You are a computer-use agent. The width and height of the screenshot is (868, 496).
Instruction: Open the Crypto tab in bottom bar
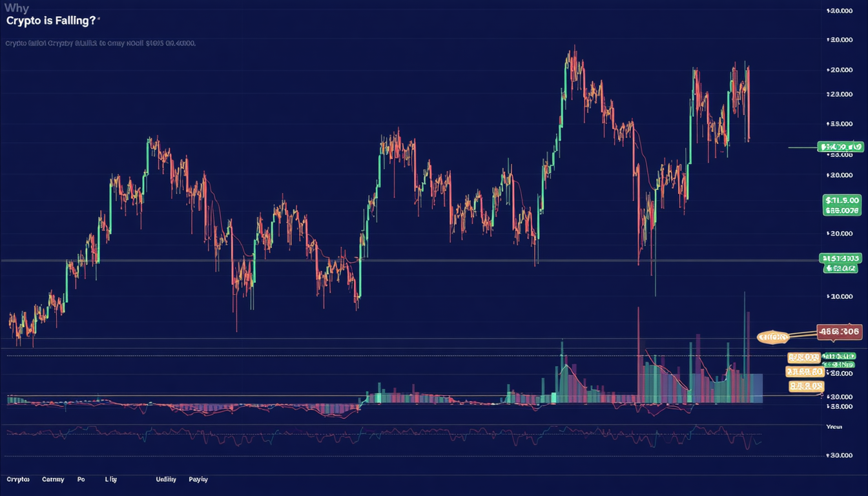click(18, 480)
